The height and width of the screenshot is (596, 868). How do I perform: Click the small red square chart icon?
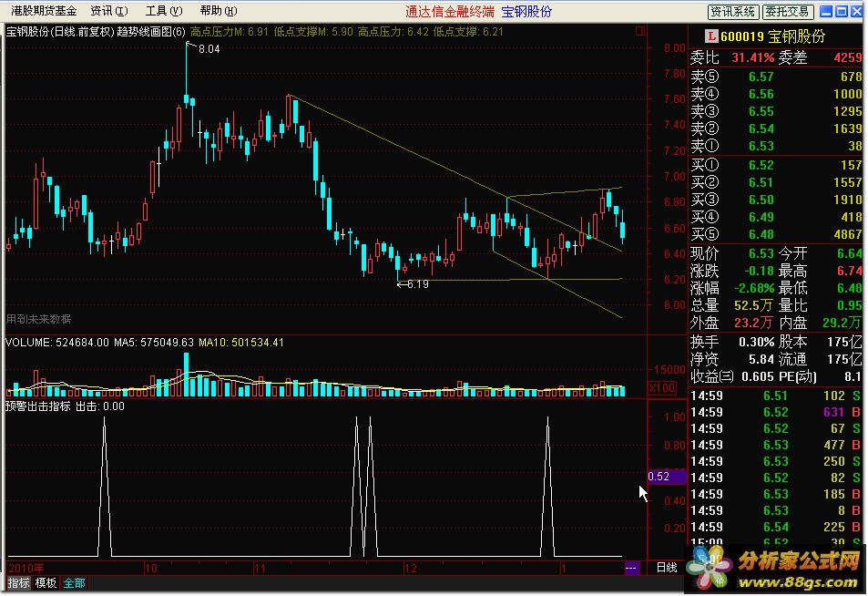click(x=640, y=31)
